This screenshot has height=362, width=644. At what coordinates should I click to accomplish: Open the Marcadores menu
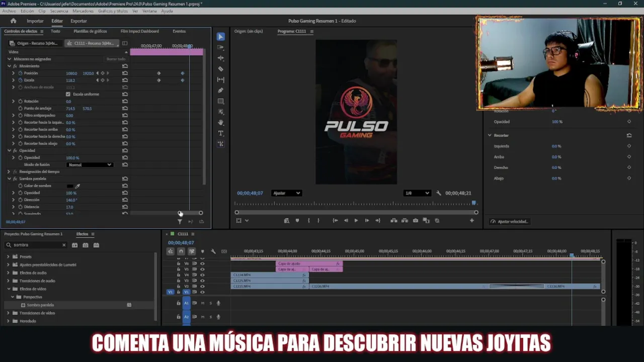[83, 11]
